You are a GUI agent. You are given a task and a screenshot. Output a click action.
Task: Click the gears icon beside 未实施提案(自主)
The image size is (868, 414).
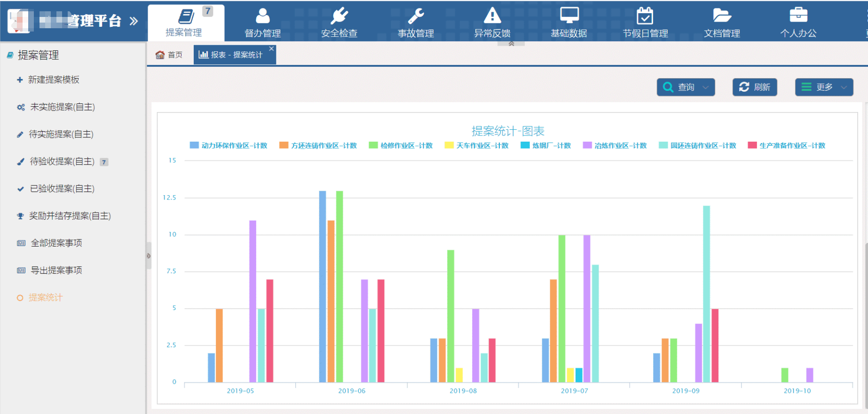click(21, 107)
